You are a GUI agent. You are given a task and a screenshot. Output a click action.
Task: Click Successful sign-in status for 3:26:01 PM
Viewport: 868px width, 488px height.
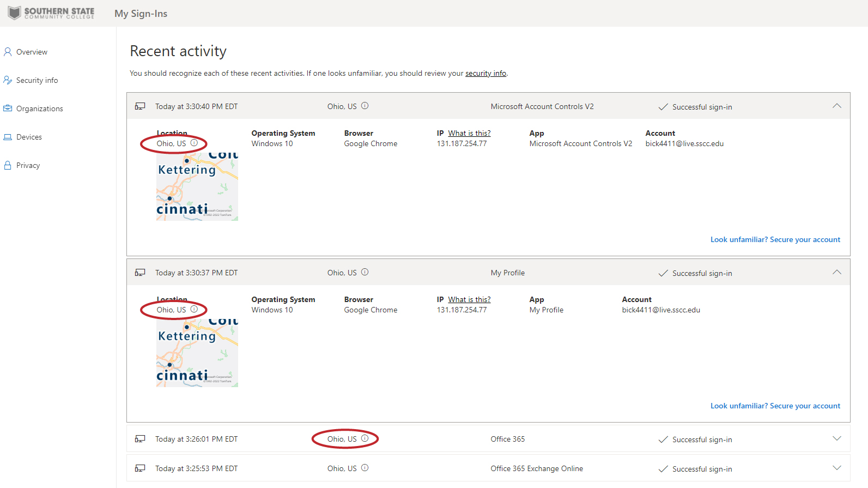(x=695, y=439)
